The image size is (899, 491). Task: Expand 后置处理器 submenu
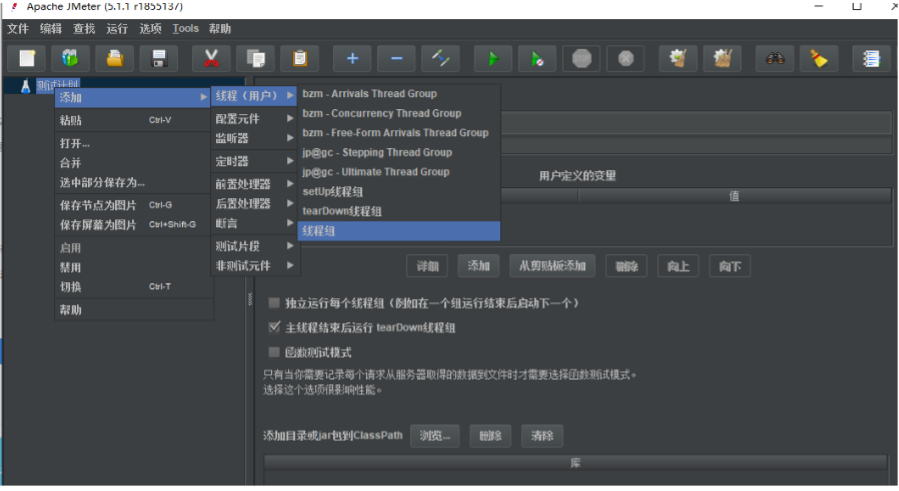coord(254,204)
